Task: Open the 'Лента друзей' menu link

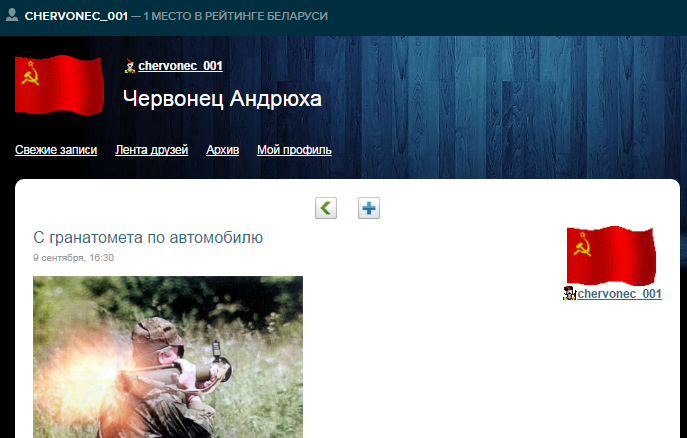Action: point(152,150)
